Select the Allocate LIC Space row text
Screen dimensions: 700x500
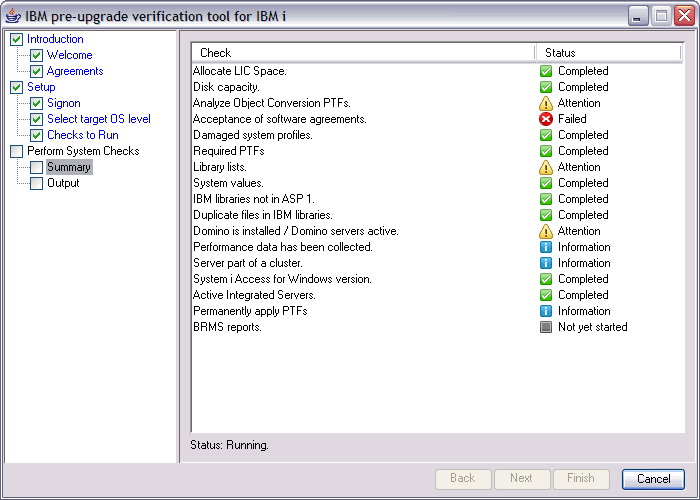240,71
